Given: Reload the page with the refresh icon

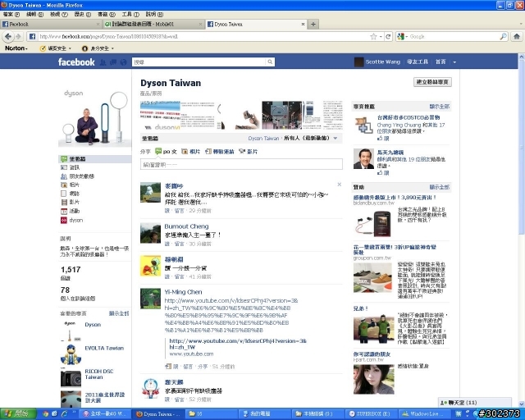Looking at the screenshot, I should 388,37.
